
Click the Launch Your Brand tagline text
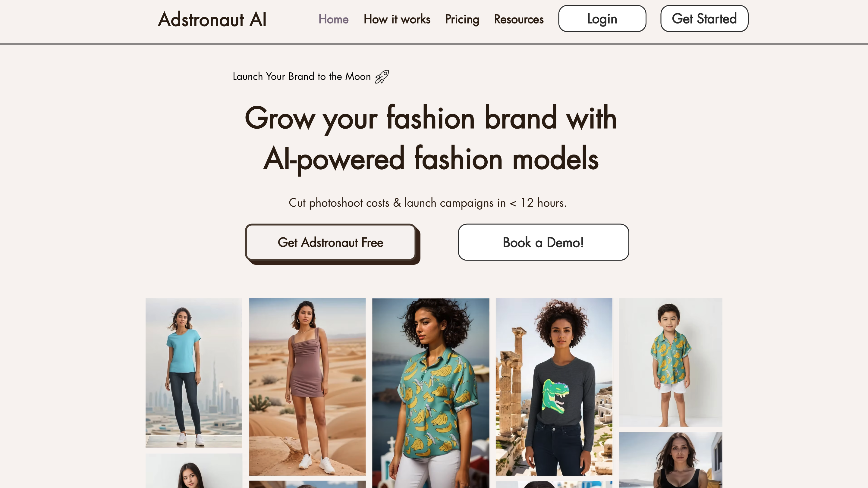[x=302, y=77]
